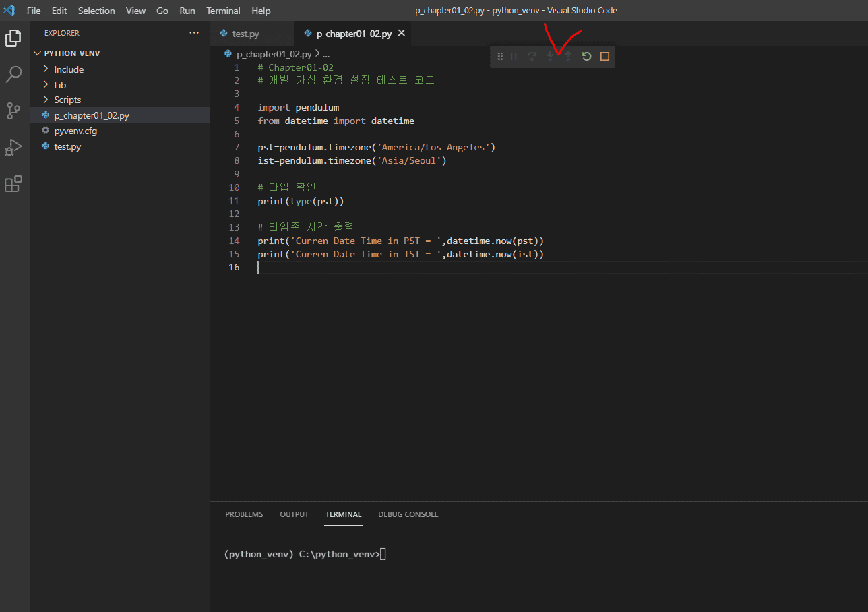Viewport: 868px width, 612px height.
Task: Open Explorer more actions ellipsis
Action: tap(194, 33)
